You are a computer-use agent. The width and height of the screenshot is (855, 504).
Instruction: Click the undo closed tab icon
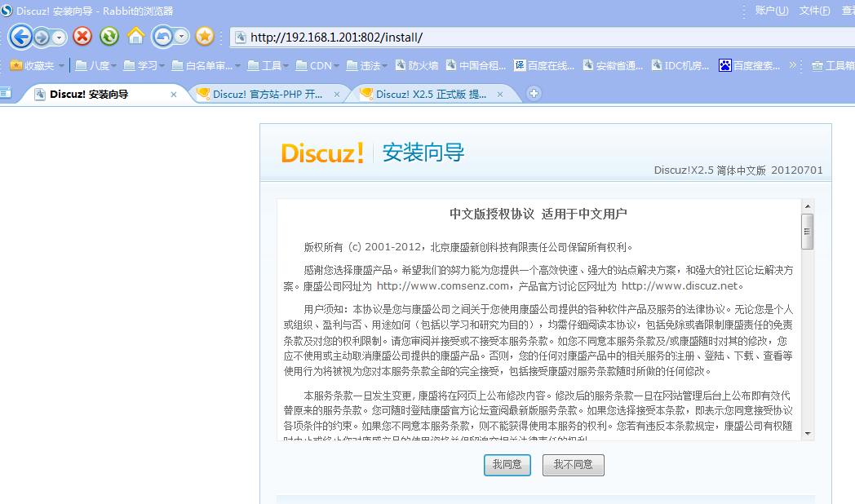[162, 37]
